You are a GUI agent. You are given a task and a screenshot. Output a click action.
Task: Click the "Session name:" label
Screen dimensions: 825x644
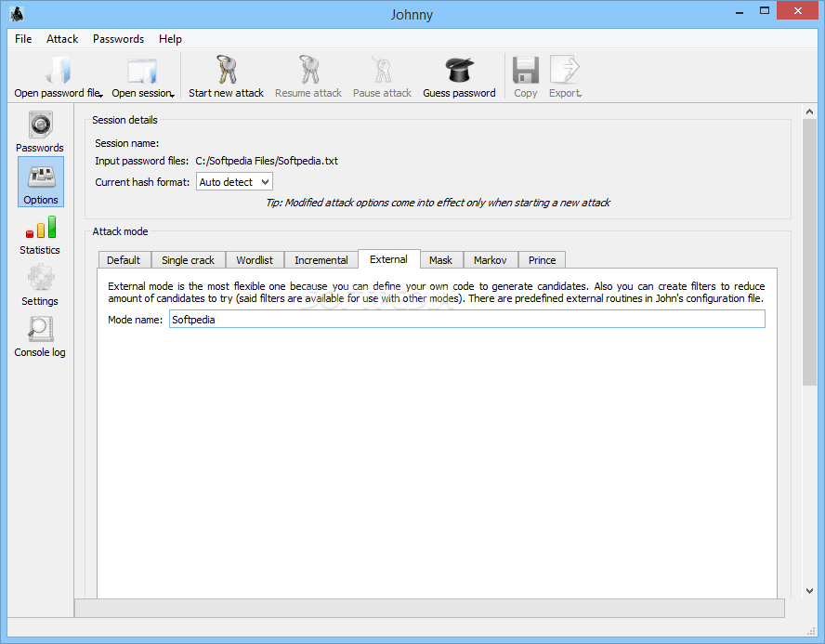click(126, 143)
